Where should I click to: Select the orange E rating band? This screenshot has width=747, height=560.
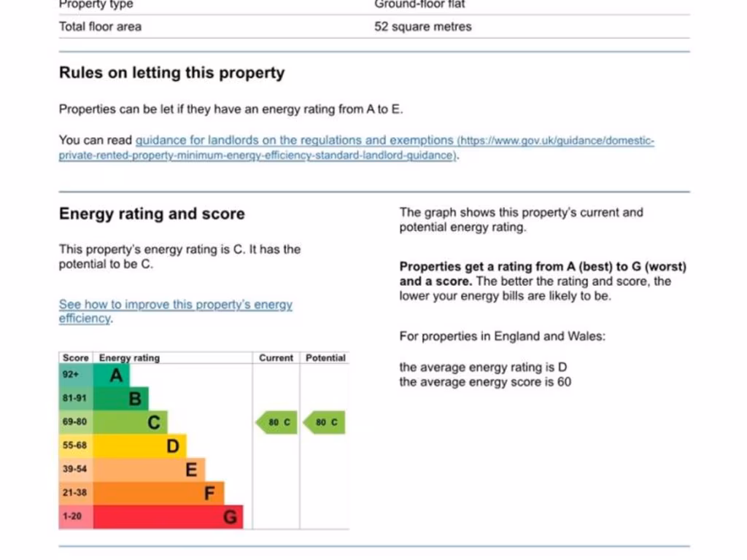[150, 470]
